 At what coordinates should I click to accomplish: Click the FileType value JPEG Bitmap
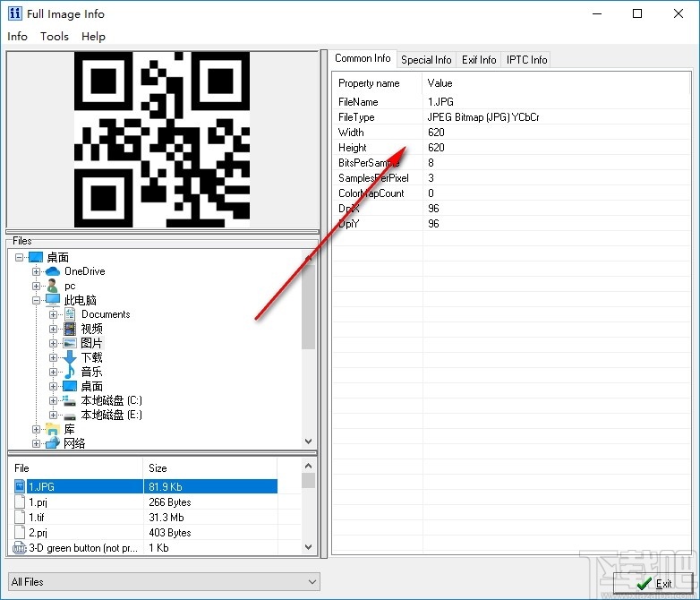point(483,117)
